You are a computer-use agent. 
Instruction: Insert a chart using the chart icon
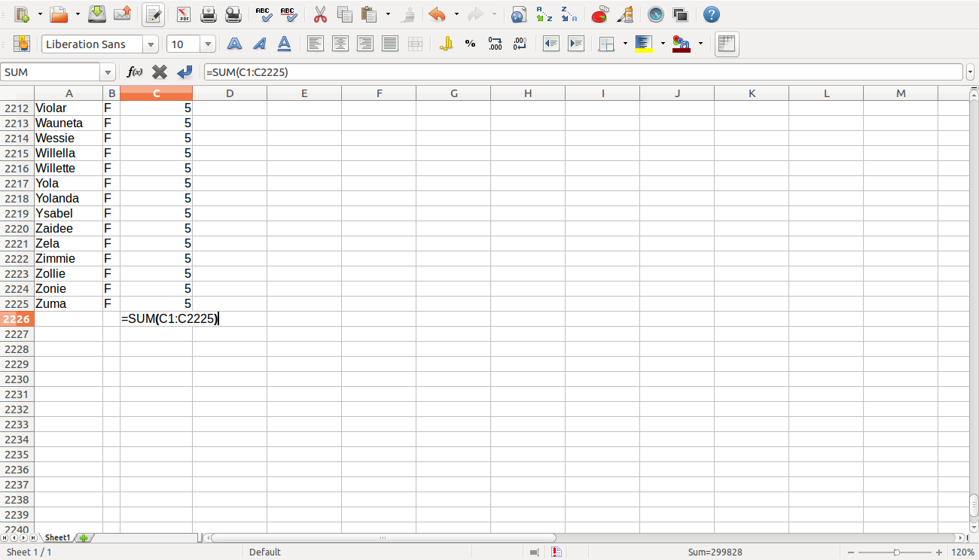[x=599, y=14]
